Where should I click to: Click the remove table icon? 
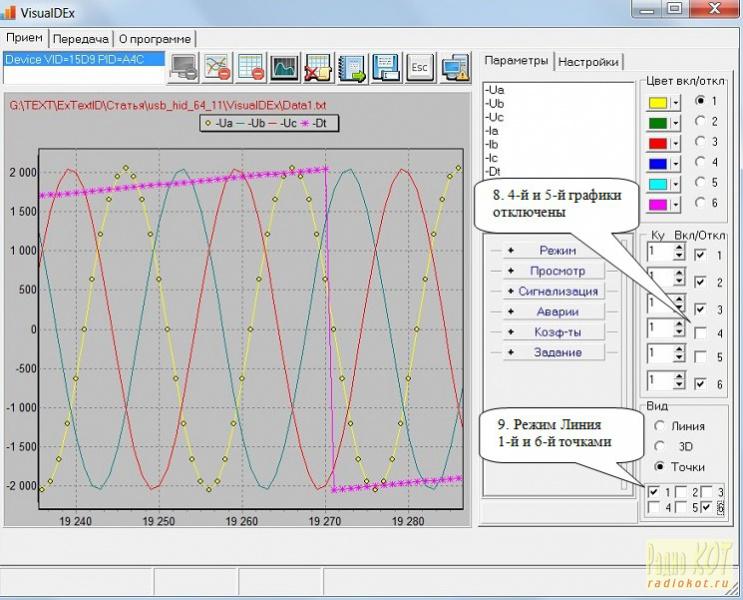click(x=251, y=68)
